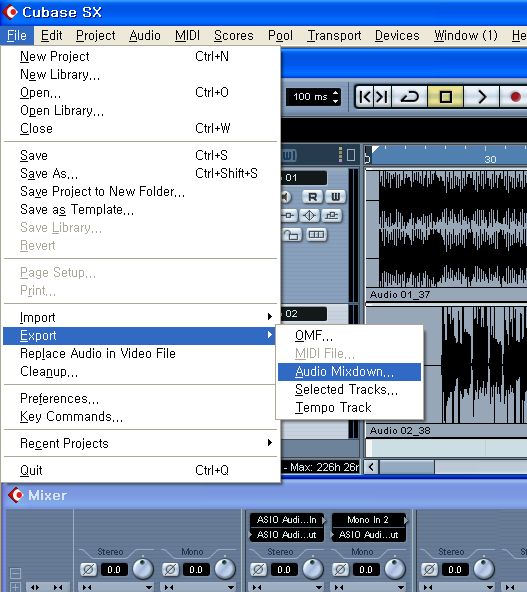Go to next marker button

(382, 97)
